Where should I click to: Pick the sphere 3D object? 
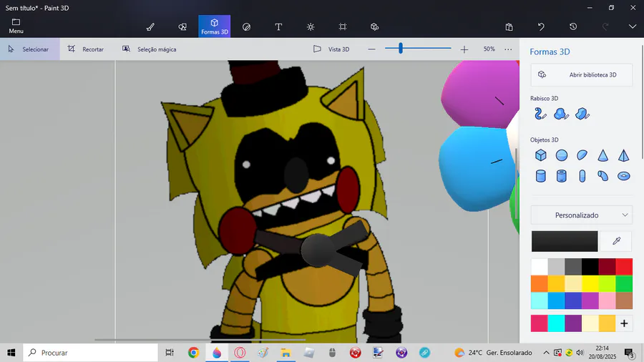562,155
